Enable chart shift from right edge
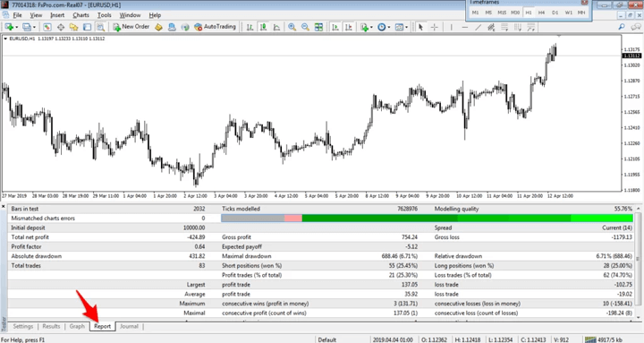The height and width of the screenshot is (343, 644). [x=349, y=27]
